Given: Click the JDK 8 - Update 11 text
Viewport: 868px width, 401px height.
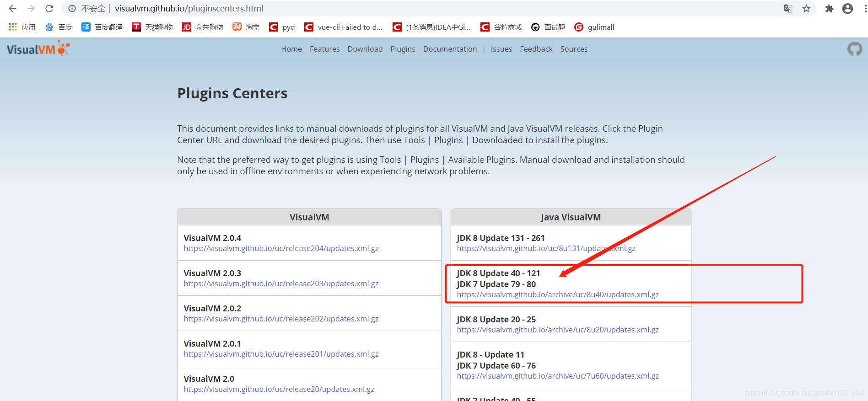Looking at the screenshot, I should pyautogui.click(x=491, y=354).
